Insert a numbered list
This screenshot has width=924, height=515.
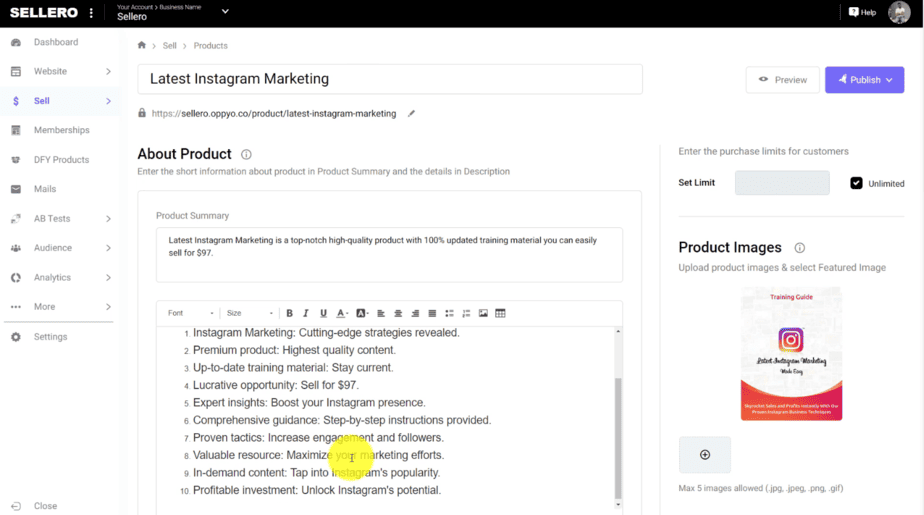466,313
